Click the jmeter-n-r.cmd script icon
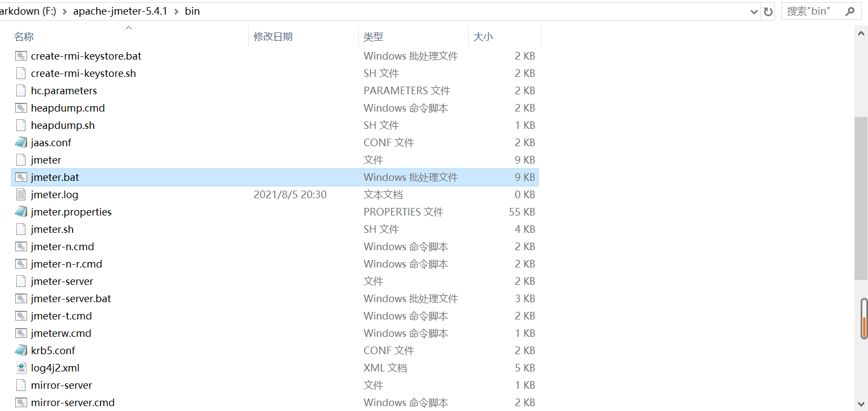The image size is (868, 411). [21, 264]
